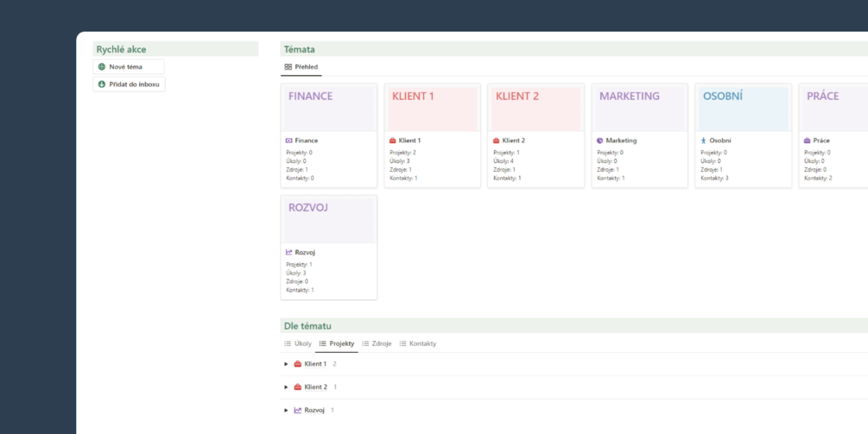
Task: Switch to the Kontakty tab
Action: click(x=418, y=343)
